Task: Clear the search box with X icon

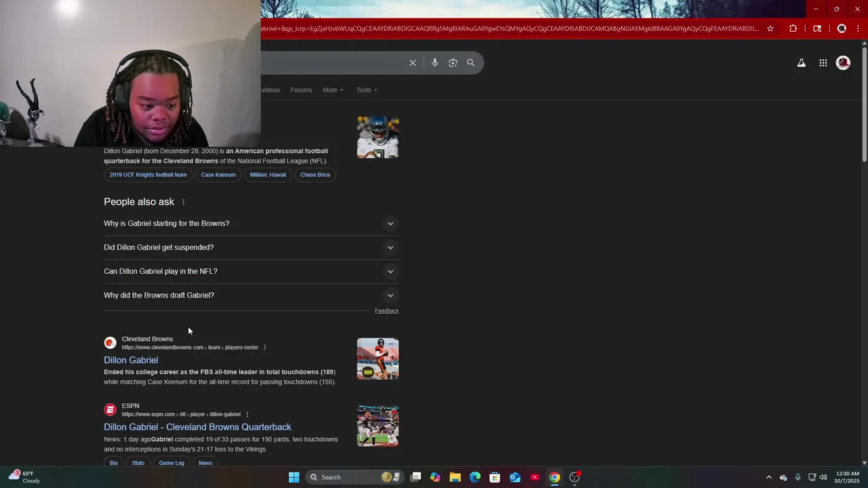Action: tap(412, 63)
